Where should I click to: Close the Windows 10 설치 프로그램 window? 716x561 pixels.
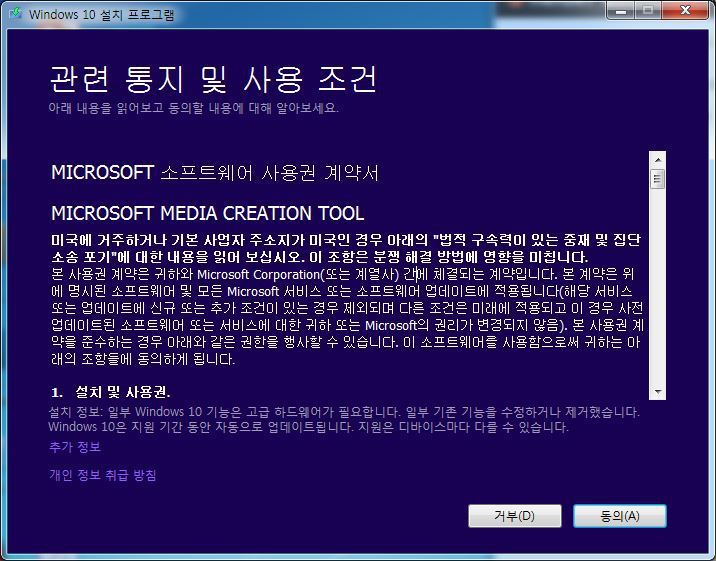click(x=685, y=10)
